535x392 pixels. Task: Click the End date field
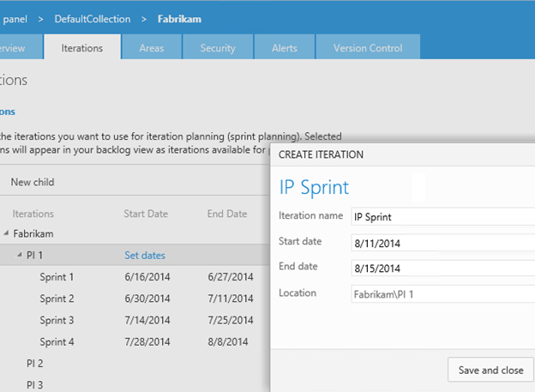pyautogui.click(x=442, y=268)
